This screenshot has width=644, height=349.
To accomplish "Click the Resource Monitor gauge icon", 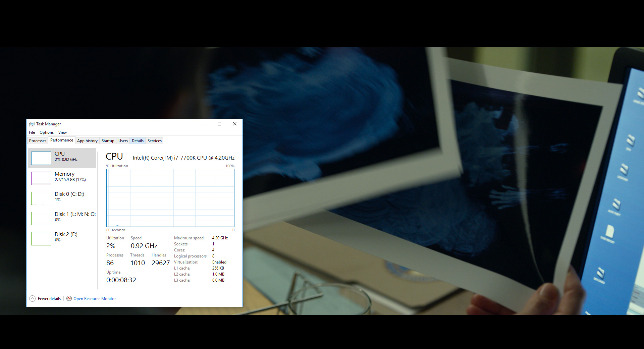I will tap(69, 299).
